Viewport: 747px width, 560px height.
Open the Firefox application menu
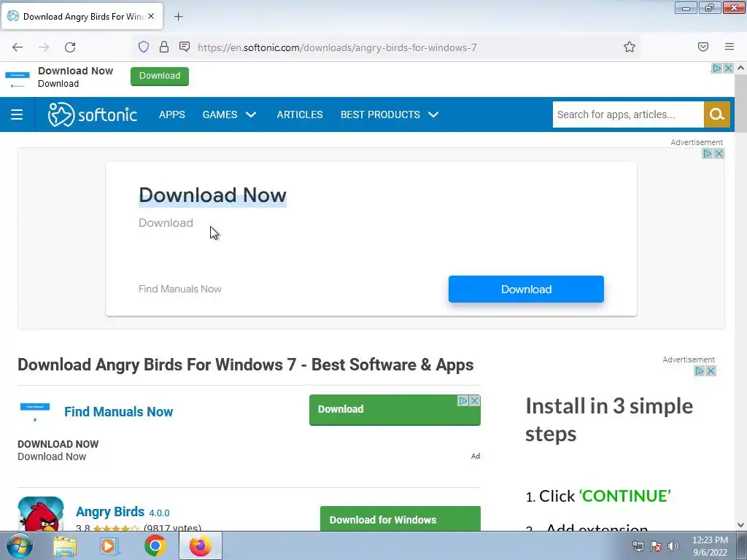pyautogui.click(x=729, y=47)
